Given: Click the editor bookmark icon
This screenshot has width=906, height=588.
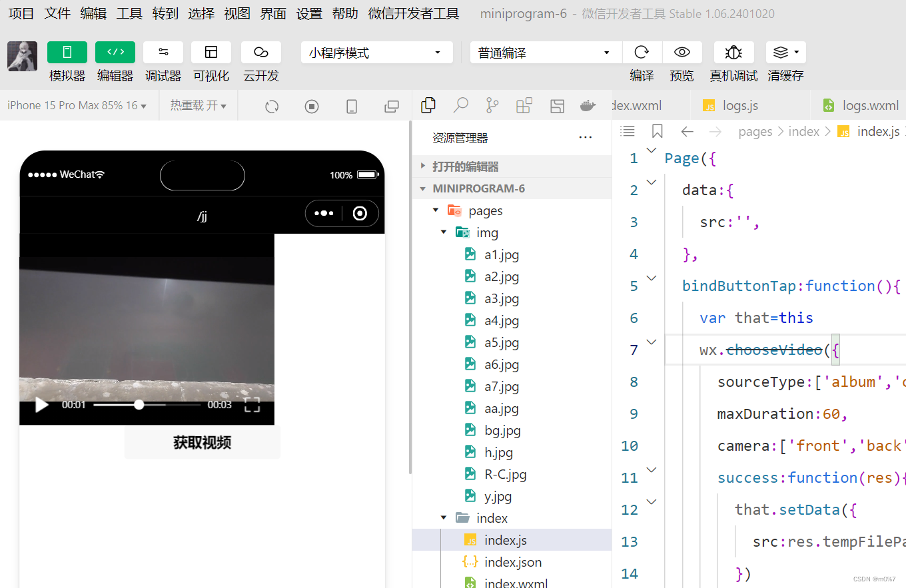Looking at the screenshot, I should pos(658,131).
